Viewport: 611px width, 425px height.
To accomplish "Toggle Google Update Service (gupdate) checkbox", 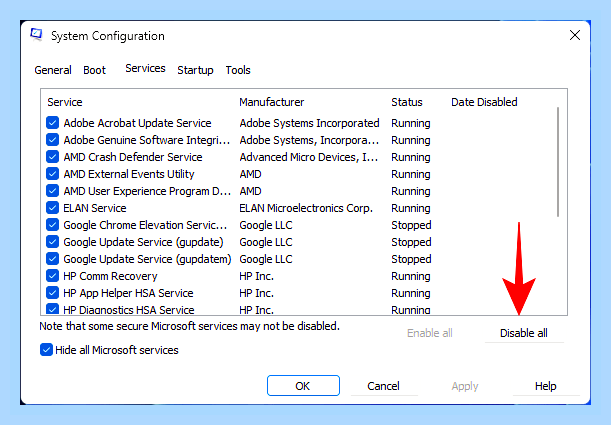I will pos(53,242).
